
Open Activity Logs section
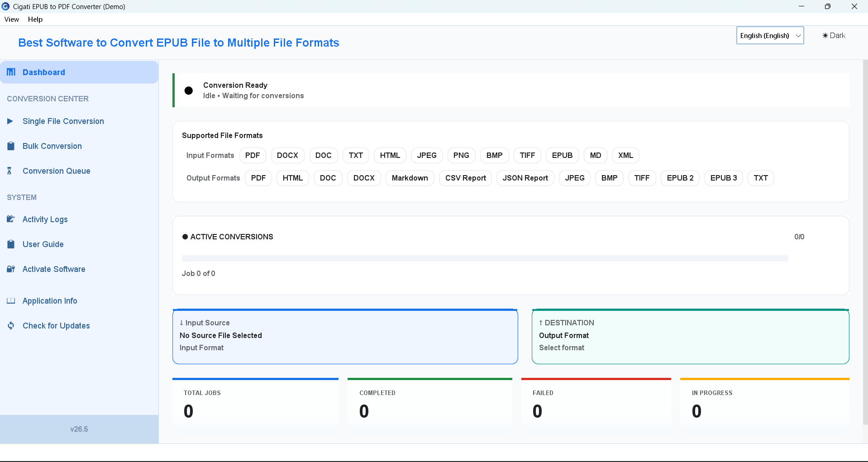[79, 219]
